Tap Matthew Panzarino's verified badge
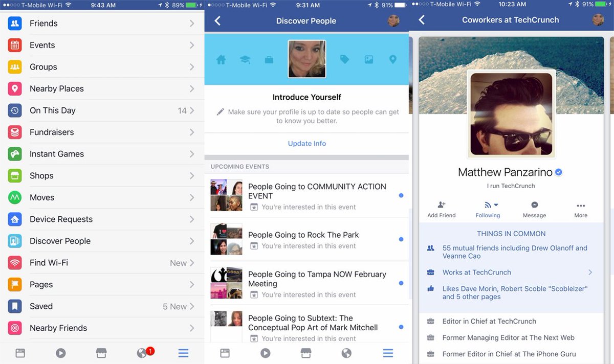 coord(559,172)
